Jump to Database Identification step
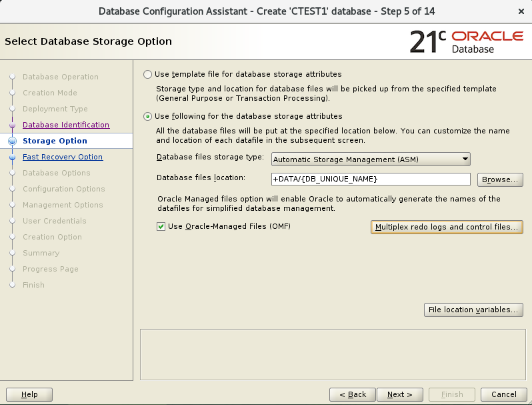 [66, 125]
